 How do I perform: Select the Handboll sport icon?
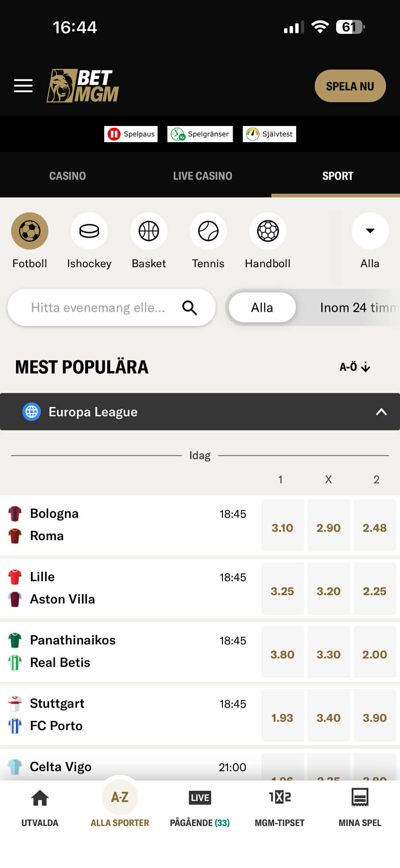(268, 231)
